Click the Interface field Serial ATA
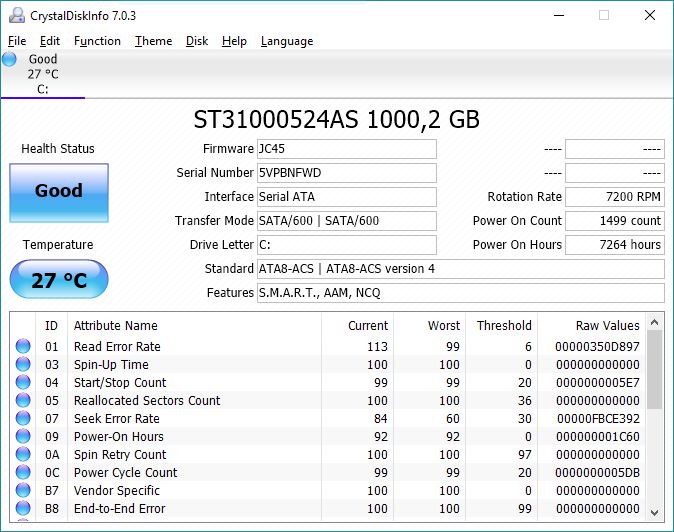The height and width of the screenshot is (532, 674). tap(347, 197)
